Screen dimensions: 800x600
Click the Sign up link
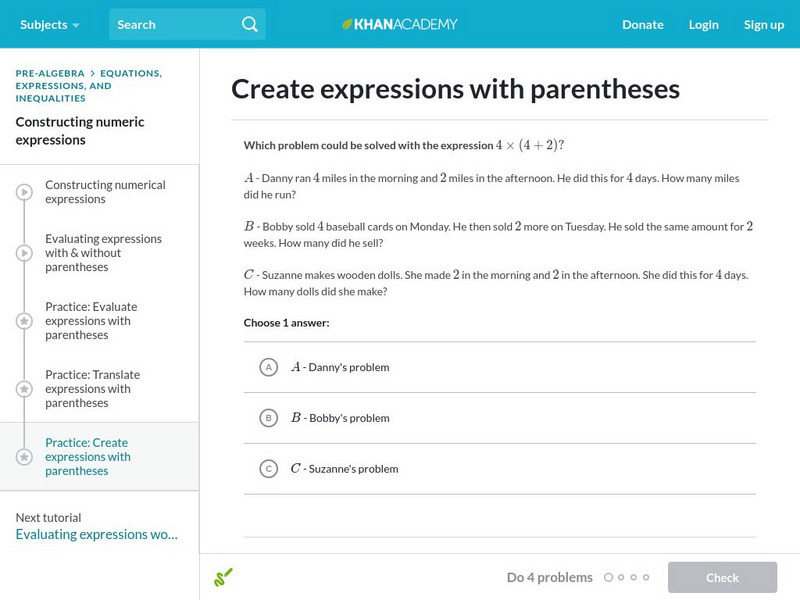pyautogui.click(x=764, y=24)
